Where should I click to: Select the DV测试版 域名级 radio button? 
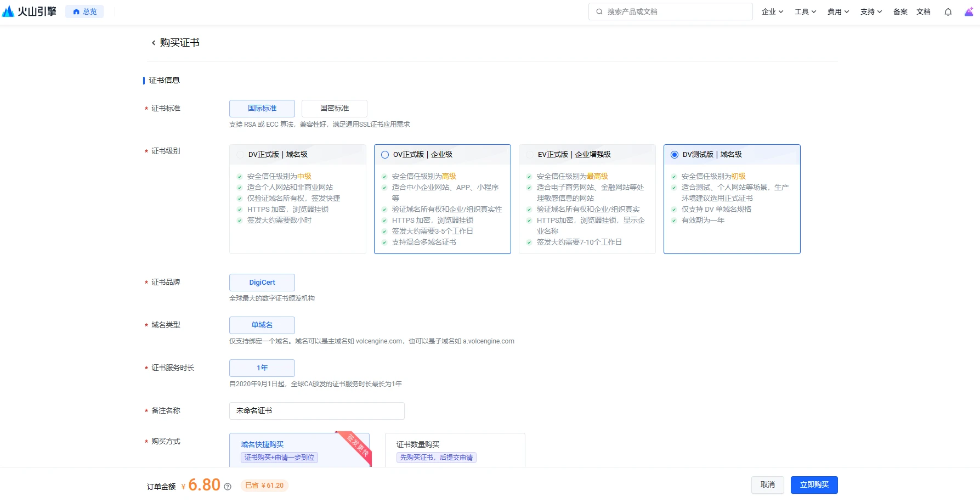(675, 155)
